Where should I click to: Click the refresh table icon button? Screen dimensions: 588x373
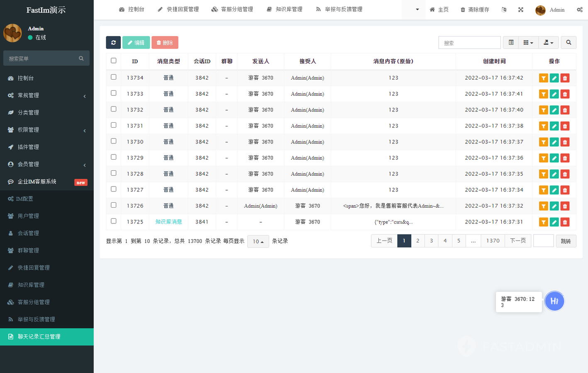(x=113, y=43)
